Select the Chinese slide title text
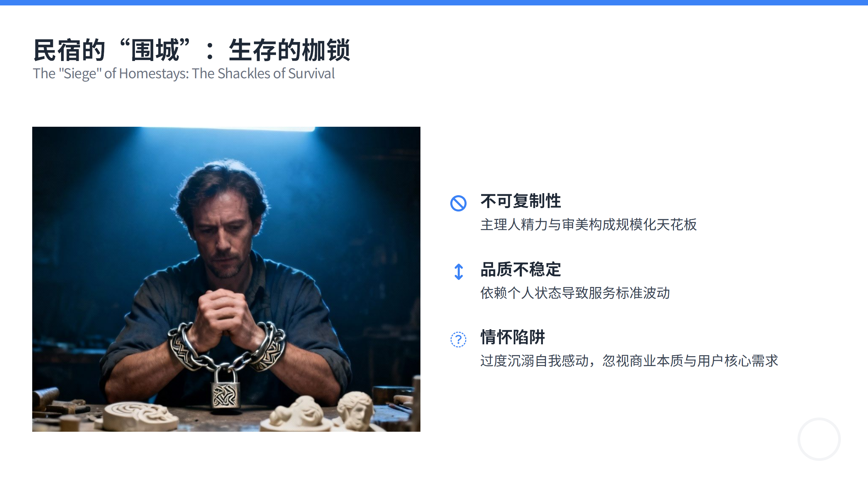Image resolution: width=868 pixels, height=488 pixels. tap(192, 50)
